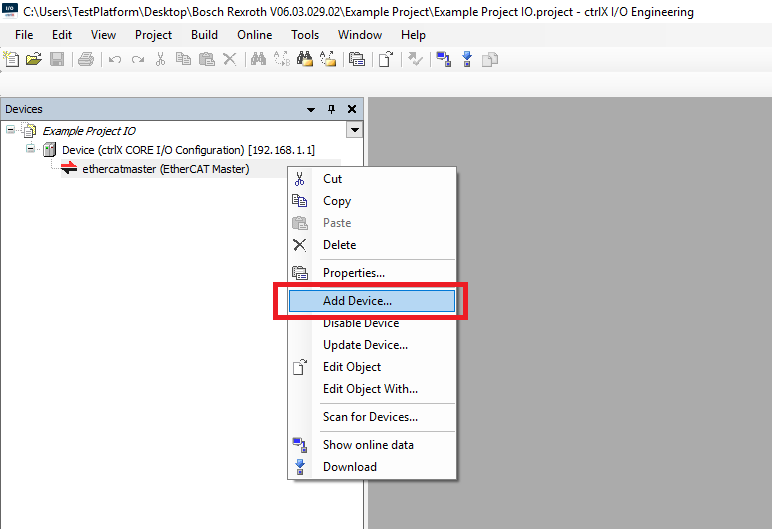Select ethercatmaster tree item
Image resolution: width=772 pixels, height=529 pixels.
(x=165, y=169)
